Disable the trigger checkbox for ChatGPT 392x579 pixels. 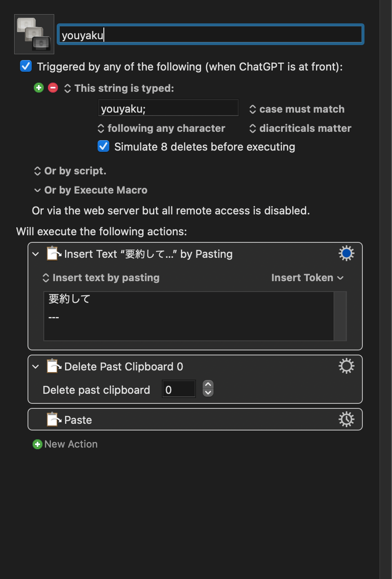pos(26,66)
